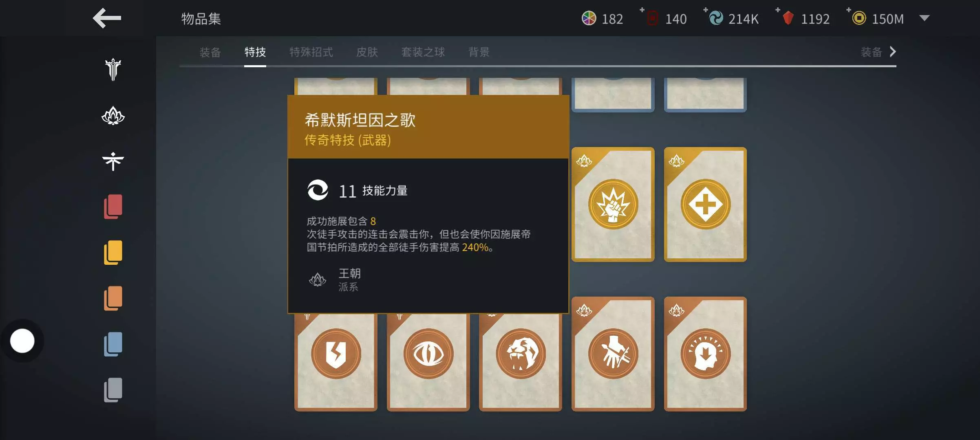
Task: Open the 背景 tab
Action: tap(479, 52)
